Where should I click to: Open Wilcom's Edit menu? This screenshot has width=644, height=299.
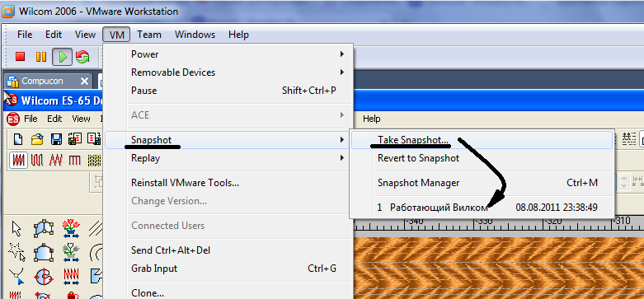(54, 119)
